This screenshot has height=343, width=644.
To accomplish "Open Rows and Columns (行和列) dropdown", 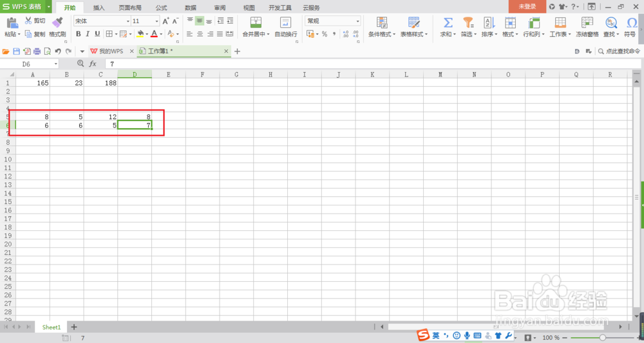I will 533,27.
